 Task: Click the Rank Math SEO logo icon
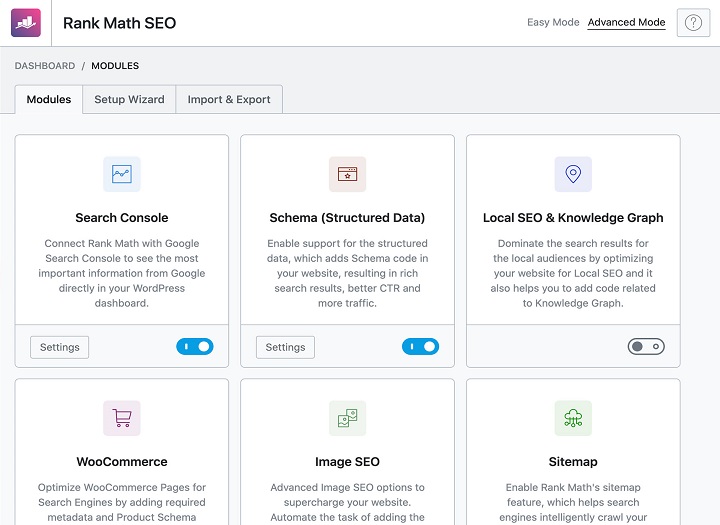(26, 23)
